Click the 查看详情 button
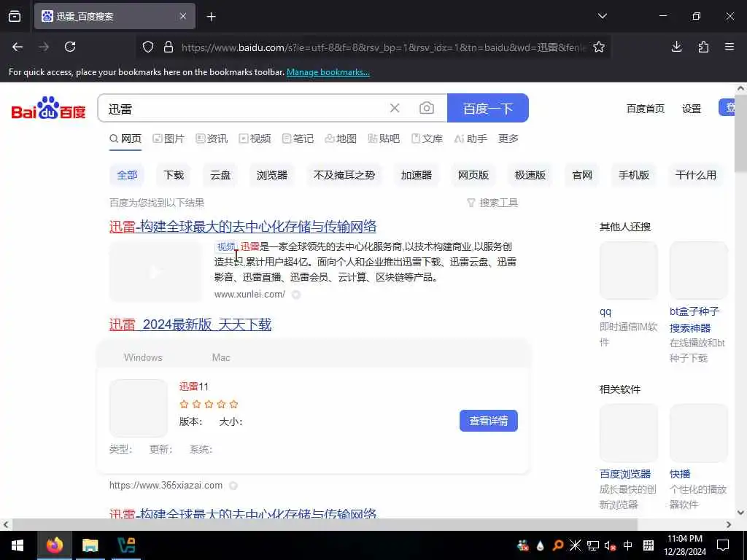Screen dimensions: 747x560 tap(488, 421)
